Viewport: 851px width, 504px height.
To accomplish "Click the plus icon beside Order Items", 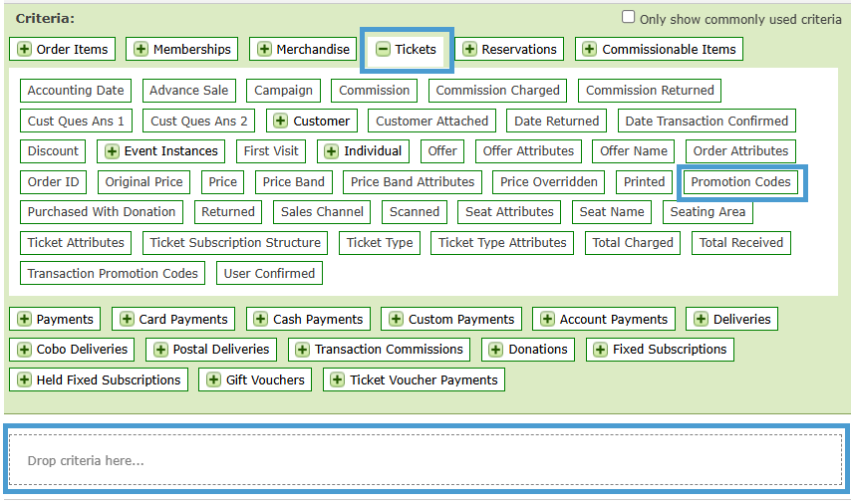I will point(24,50).
